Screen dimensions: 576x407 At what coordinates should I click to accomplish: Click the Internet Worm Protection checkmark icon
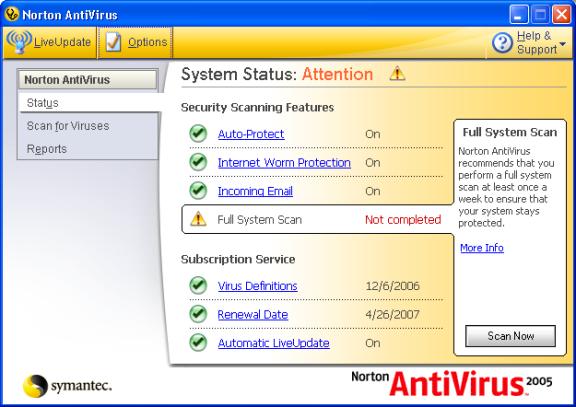[198, 162]
